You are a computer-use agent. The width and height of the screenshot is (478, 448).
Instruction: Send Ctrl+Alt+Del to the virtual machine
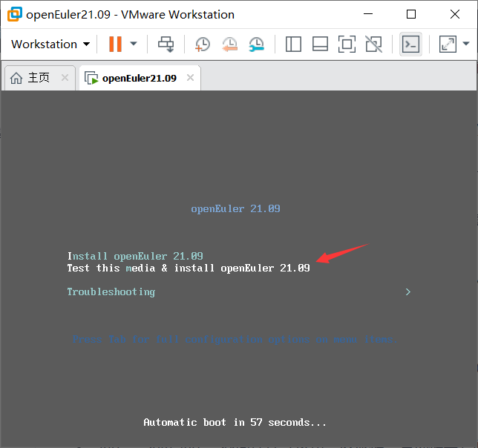166,45
